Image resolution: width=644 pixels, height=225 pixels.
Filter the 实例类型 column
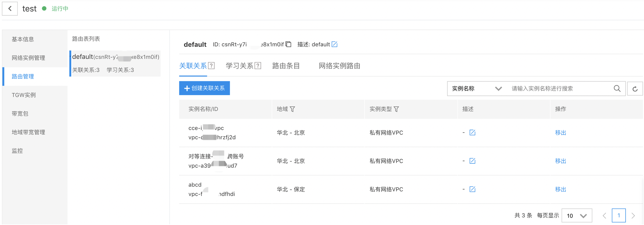(396, 109)
